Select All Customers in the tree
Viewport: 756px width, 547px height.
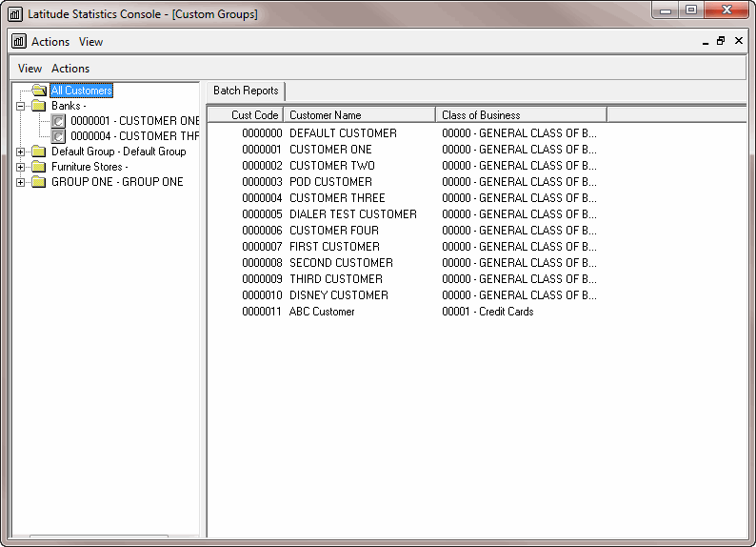pyautogui.click(x=82, y=91)
